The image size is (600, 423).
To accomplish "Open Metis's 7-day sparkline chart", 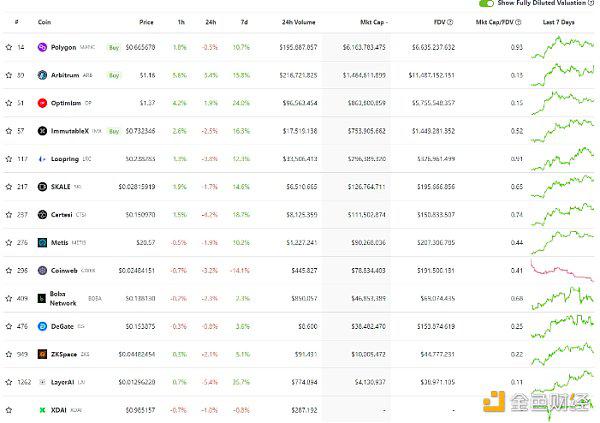I will (562, 243).
